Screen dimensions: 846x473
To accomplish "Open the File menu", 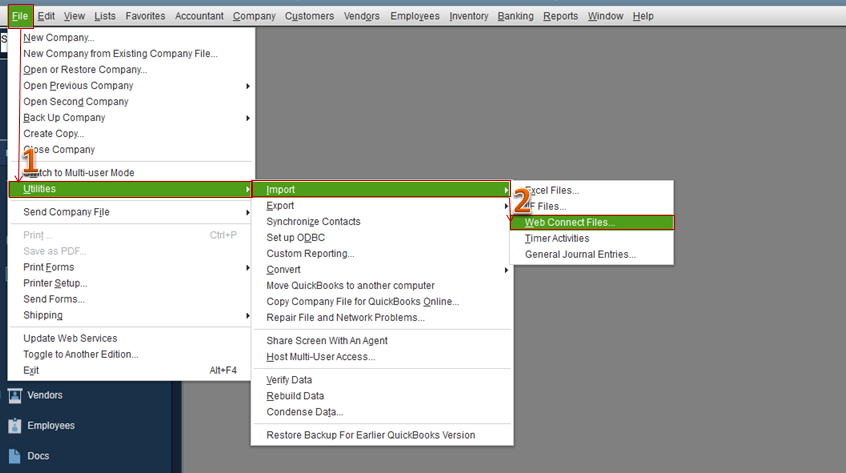I will (x=21, y=16).
